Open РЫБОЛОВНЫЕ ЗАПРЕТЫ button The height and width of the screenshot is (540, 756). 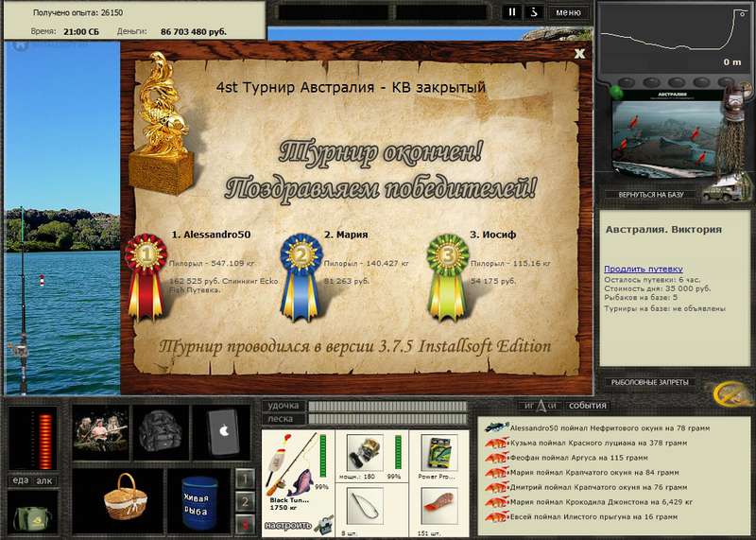point(649,382)
